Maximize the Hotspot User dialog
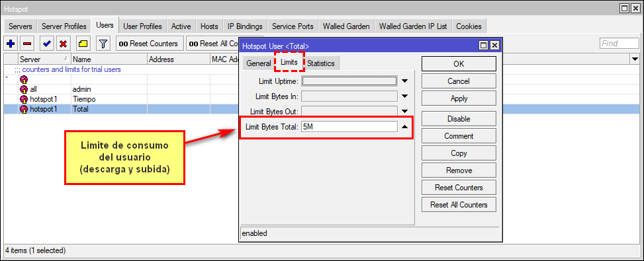 [483, 46]
